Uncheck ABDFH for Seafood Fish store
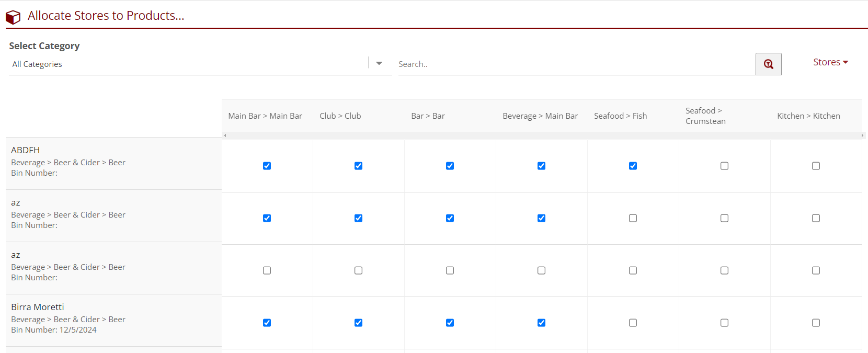The image size is (868, 353). click(x=633, y=166)
